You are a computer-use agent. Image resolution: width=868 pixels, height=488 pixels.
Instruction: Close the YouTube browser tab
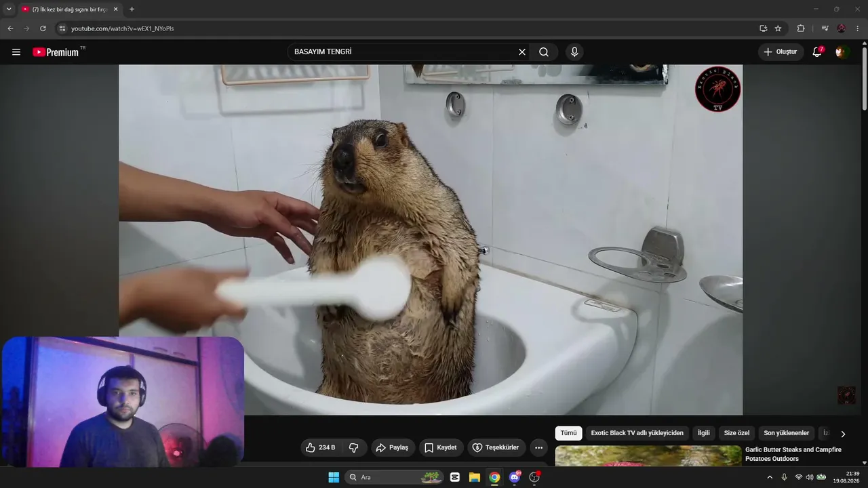pyautogui.click(x=115, y=9)
